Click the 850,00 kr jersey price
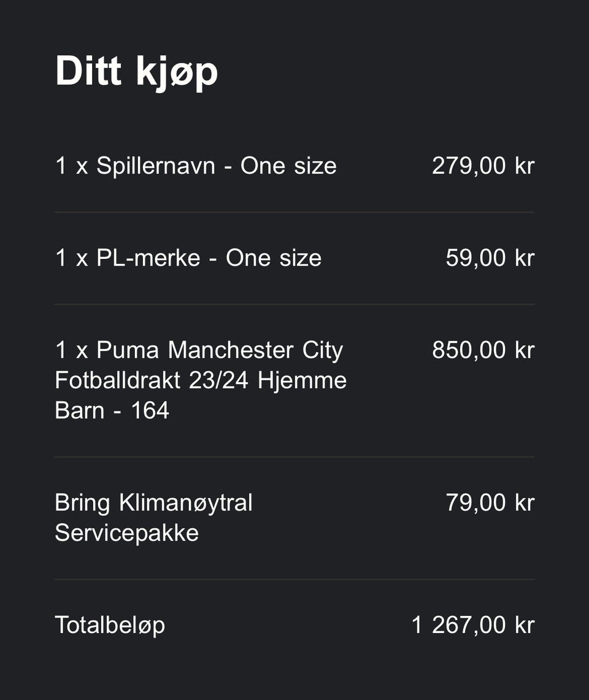 (x=483, y=350)
